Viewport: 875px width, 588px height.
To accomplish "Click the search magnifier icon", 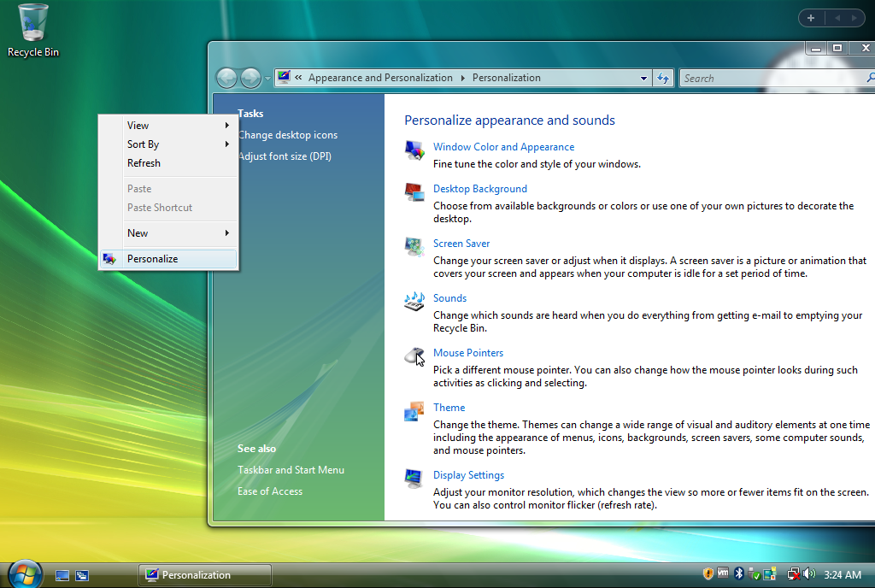I will (x=871, y=78).
